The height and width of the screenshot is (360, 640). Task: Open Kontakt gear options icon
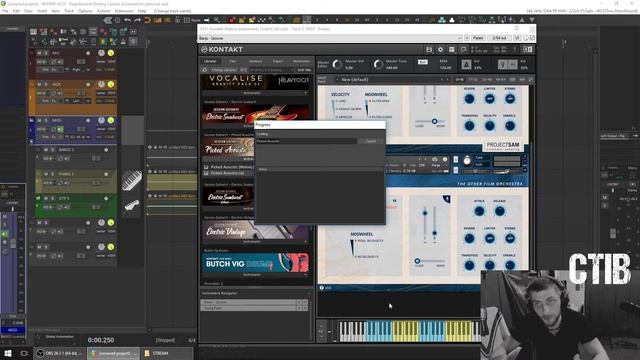pos(440,49)
